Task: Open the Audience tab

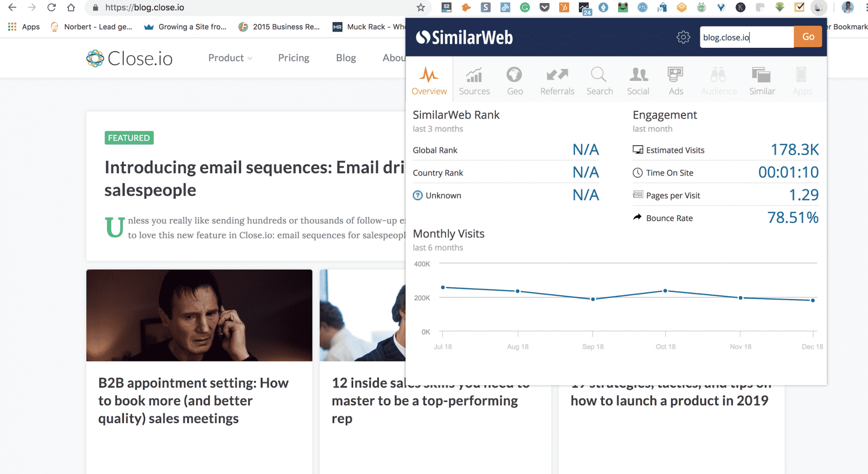Action: (x=719, y=80)
